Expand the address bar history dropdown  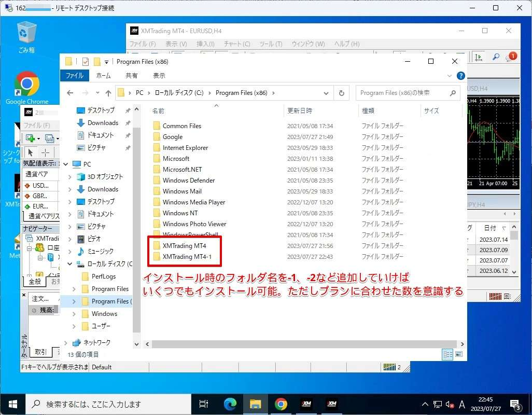pos(326,93)
